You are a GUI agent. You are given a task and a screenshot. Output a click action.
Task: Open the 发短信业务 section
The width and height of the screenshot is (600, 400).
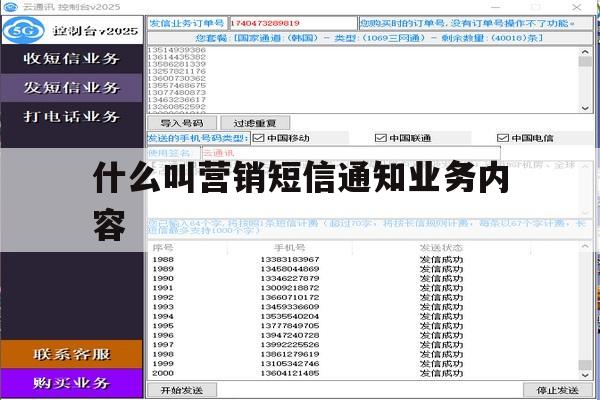tap(72, 88)
